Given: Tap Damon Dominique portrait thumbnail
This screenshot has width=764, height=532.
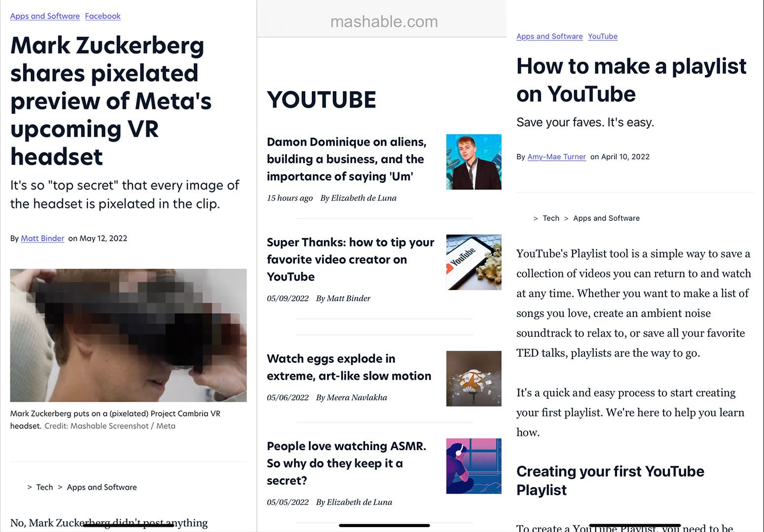Looking at the screenshot, I should [473, 162].
